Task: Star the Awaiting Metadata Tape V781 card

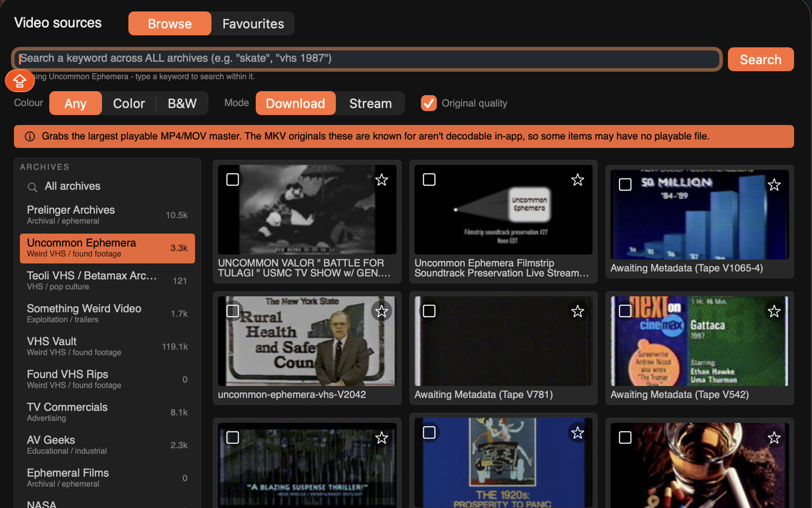Action: point(577,311)
